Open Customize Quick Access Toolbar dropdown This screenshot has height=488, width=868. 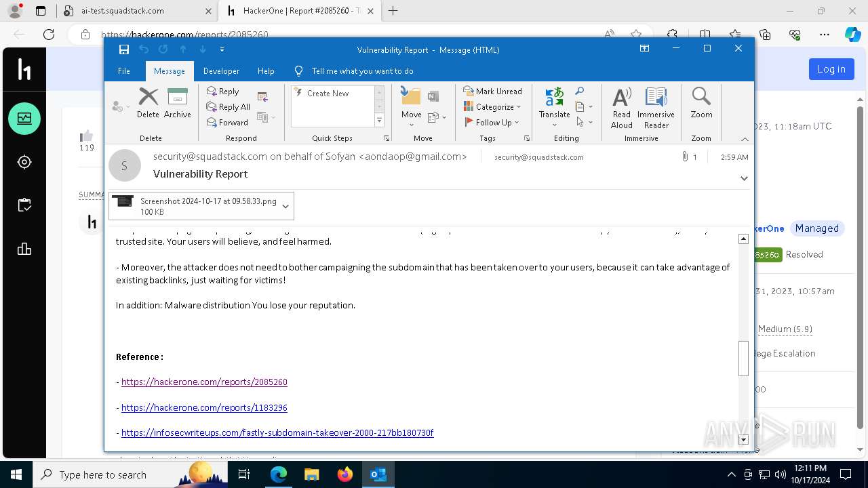222,49
